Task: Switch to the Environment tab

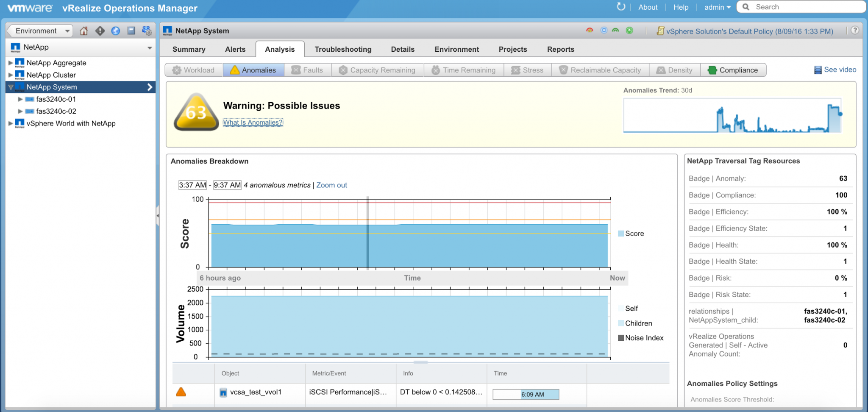Action: 456,49
